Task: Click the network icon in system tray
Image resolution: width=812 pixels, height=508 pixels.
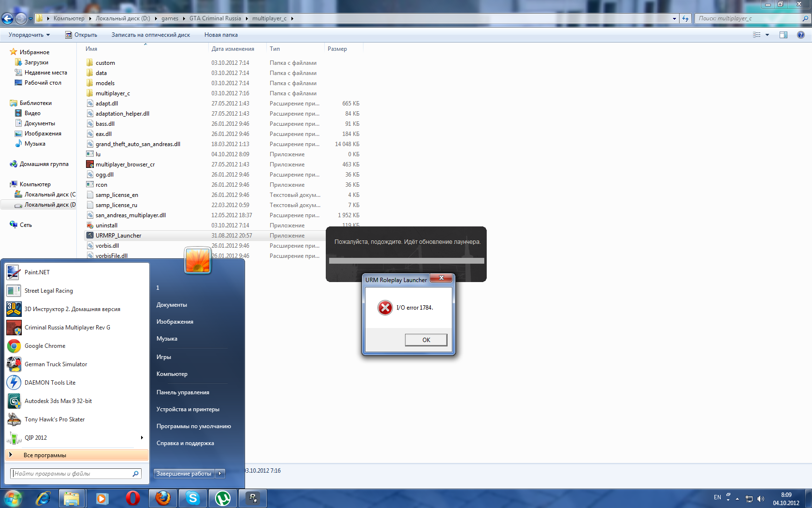Action: pos(749,498)
